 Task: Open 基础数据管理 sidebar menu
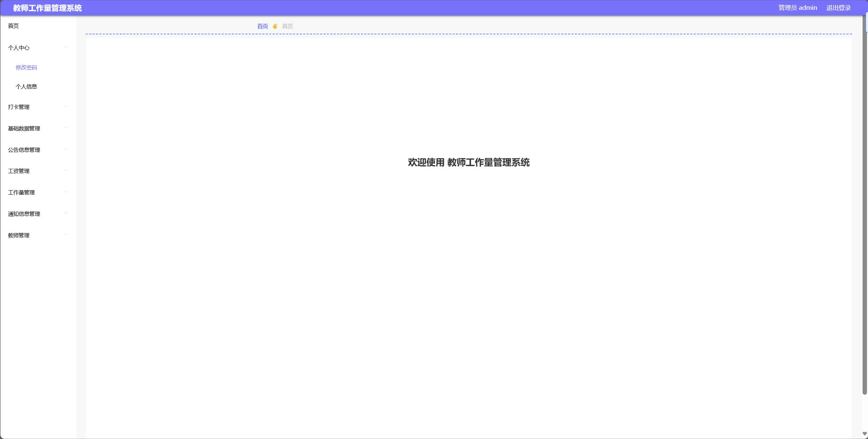tap(24, 128)
